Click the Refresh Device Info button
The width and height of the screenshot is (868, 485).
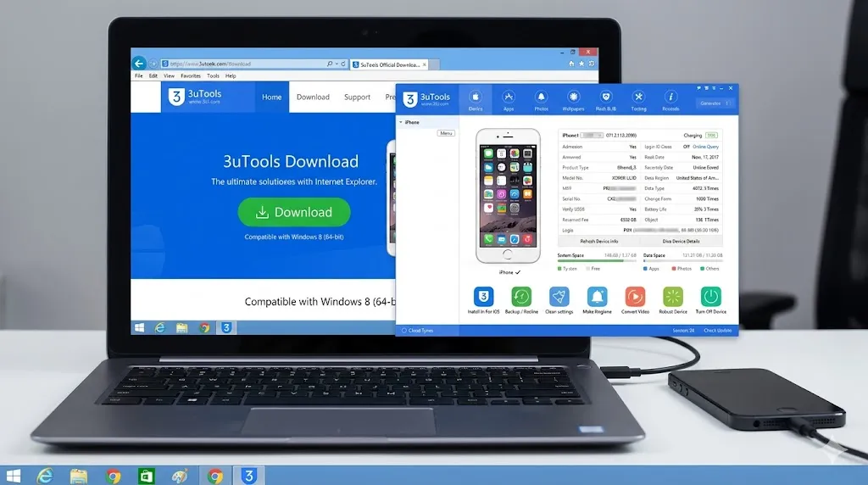[599, 242]
